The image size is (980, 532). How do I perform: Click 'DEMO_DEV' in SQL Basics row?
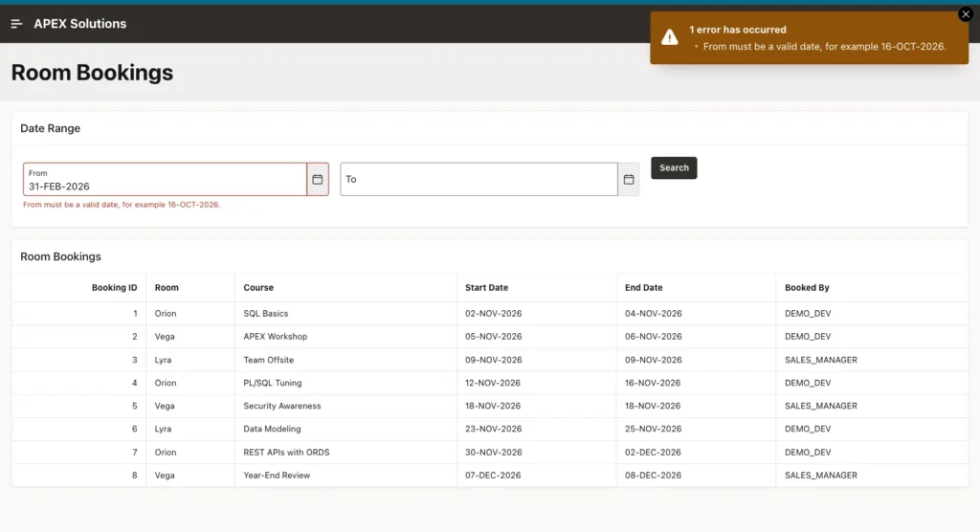pyautogui.click(x=808, y=313)
